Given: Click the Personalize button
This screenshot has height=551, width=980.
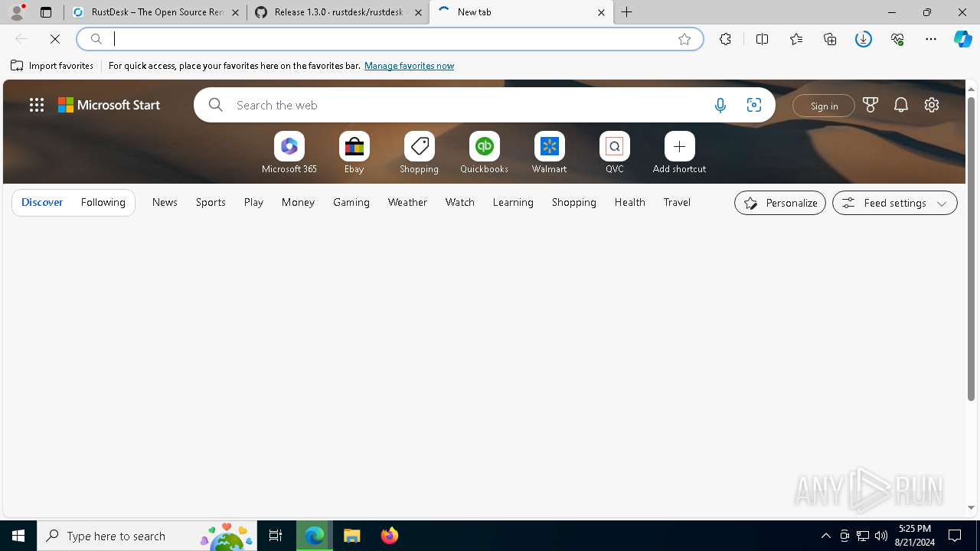Looking at the screenshot, I should [780, 203].
